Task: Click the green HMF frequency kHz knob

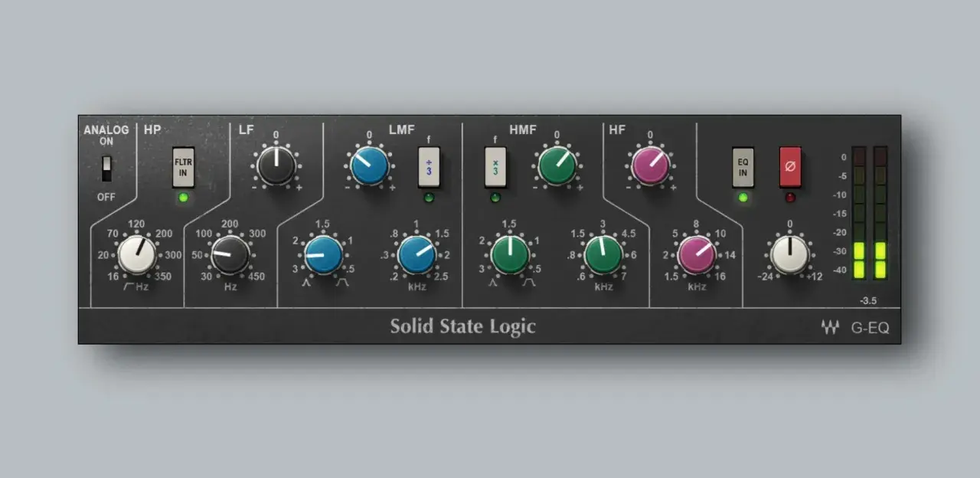Action: click(603, 255)
